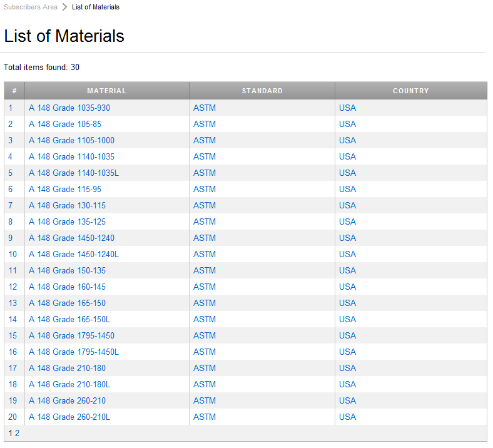This screenshot has height=448, width=493.
Task: Click ASTM in the 1035-930 row
Action: pos(205,108)
